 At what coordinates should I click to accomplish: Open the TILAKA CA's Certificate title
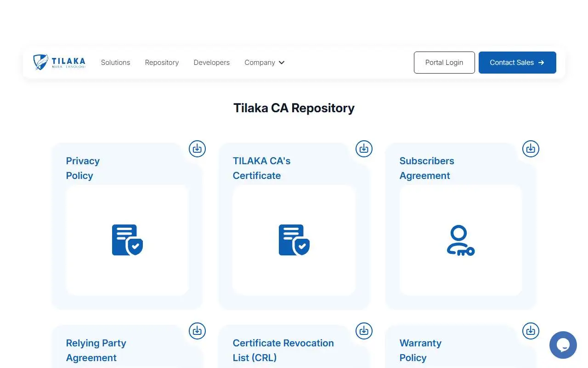click(262, 168)
